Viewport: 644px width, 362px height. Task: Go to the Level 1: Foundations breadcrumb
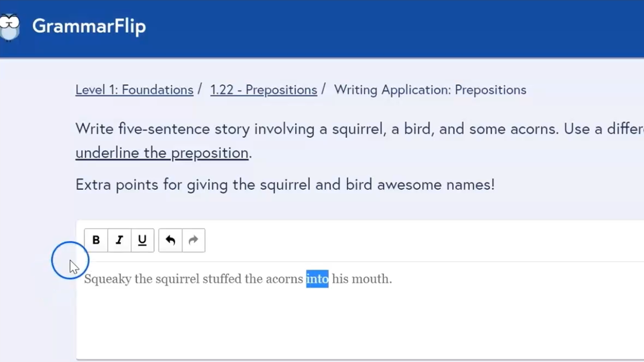point(134,90)
